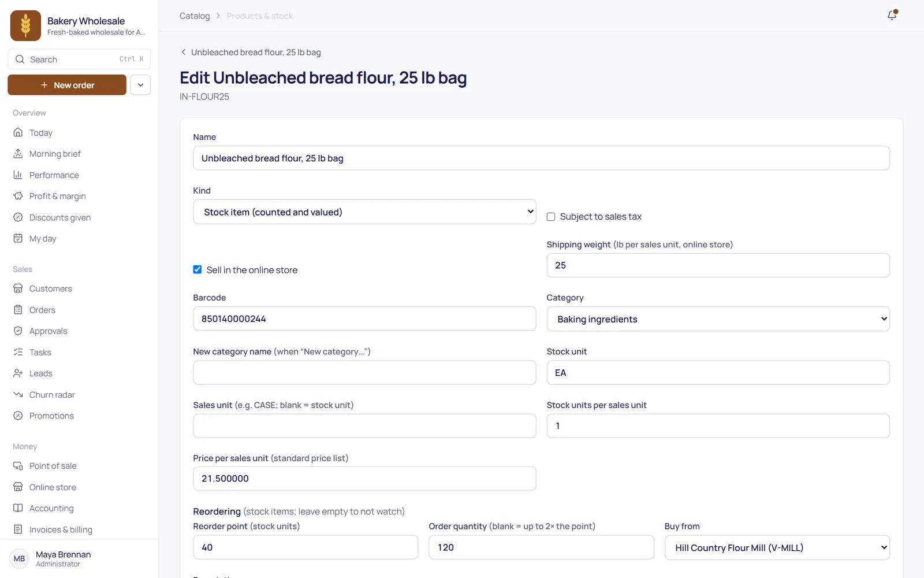
Task: Open the Kind dropdown
Action: [x=364, y=212]
